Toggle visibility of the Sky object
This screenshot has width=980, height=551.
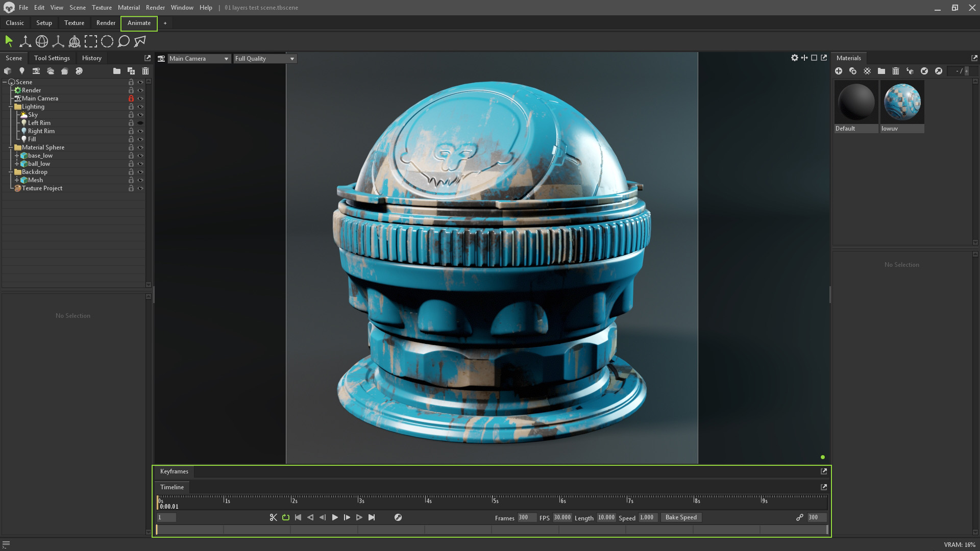(140, 114)
